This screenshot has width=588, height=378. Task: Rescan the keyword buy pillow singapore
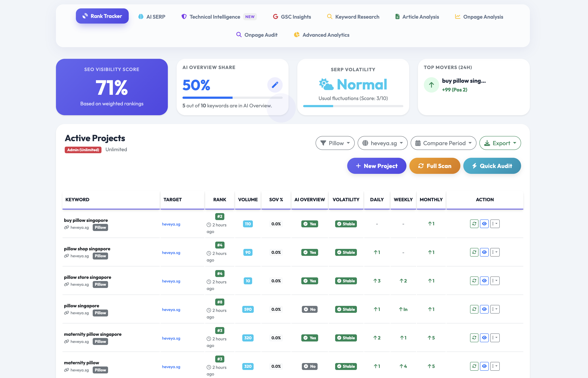[x=474, y=224]
